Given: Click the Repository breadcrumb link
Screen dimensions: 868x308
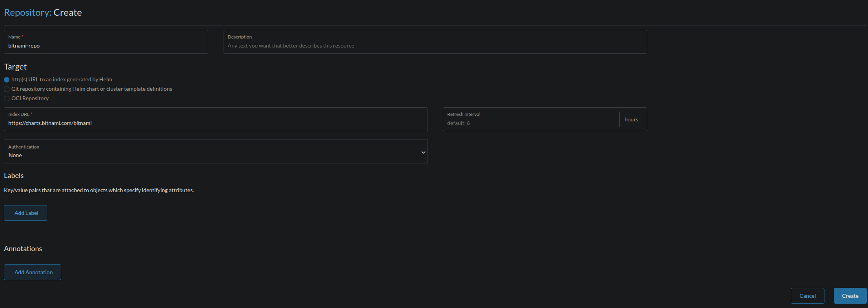Looking at the screenshot, I should coord(27,13).
